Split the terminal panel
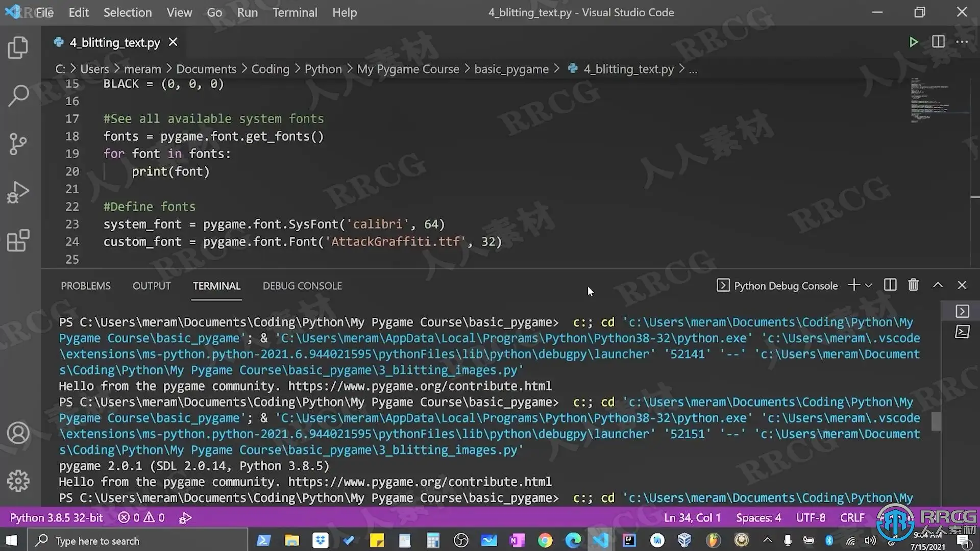980x551 pixels. (890, 285)
